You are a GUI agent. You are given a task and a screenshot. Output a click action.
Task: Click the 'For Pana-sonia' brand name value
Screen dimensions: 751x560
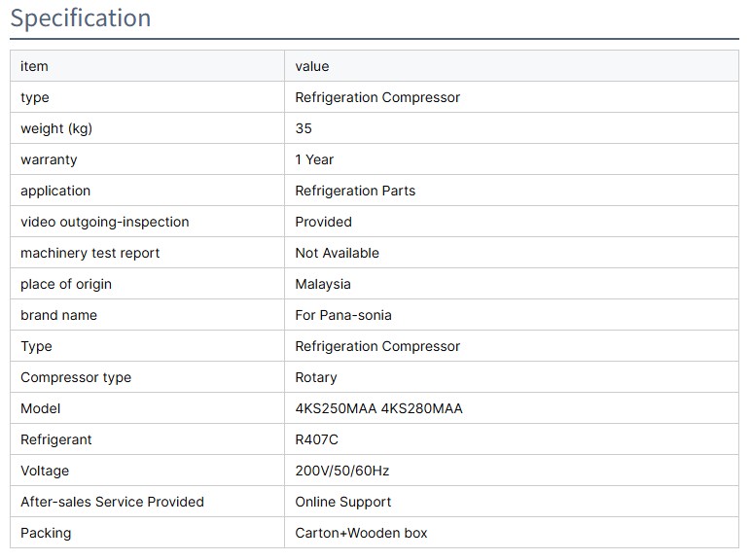(x=343, y=315)
